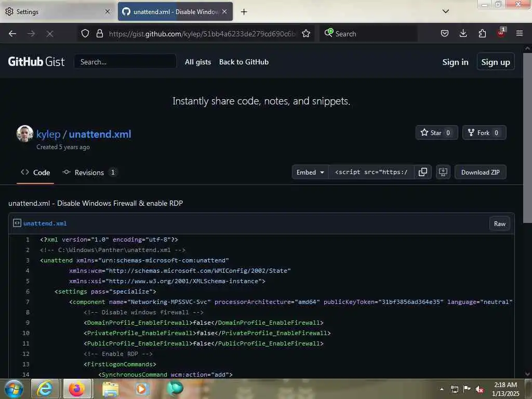Open the unattend.xml gist title link
532x399 pixels.
100,135
